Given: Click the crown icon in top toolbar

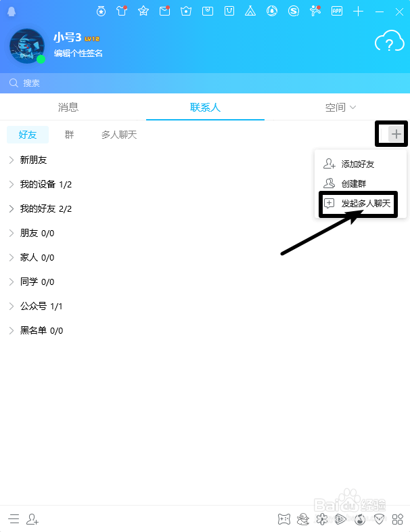Looking at the screenshot, I should [x=186, y=12].
